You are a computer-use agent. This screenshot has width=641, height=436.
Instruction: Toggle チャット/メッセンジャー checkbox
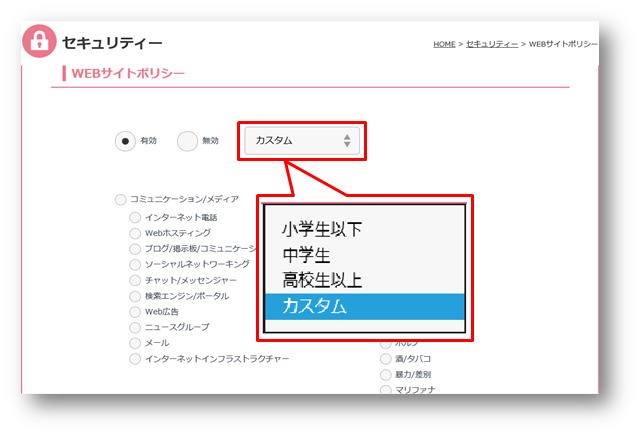pos(135,280)
